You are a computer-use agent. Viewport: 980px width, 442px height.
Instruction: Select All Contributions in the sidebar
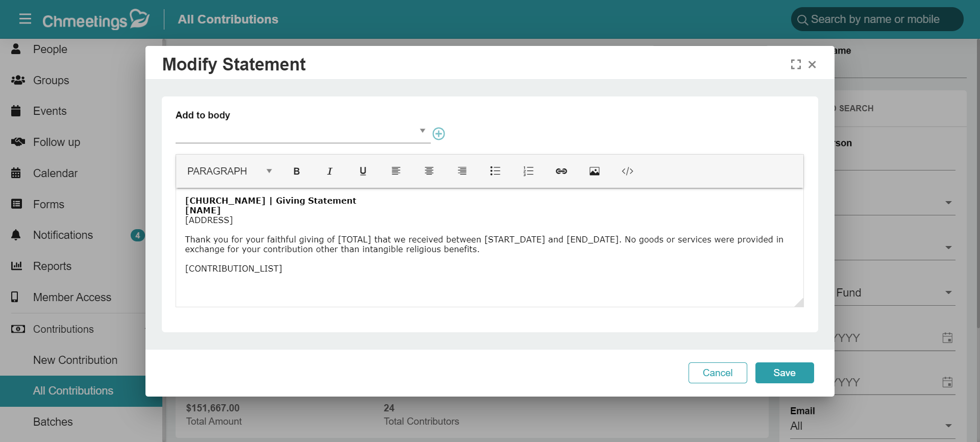coord(73,391)
